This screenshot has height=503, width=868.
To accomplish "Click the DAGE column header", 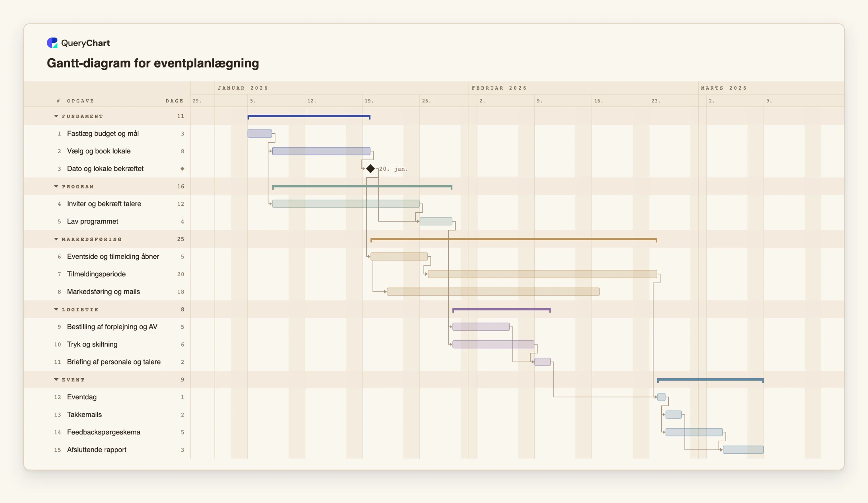I will pos(175,101).
